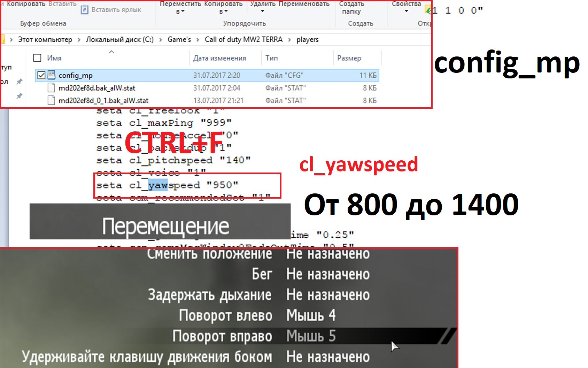
Task: Navigate to Локальный диск (C:) breadcrumb
Action: [x=120, y=40]
